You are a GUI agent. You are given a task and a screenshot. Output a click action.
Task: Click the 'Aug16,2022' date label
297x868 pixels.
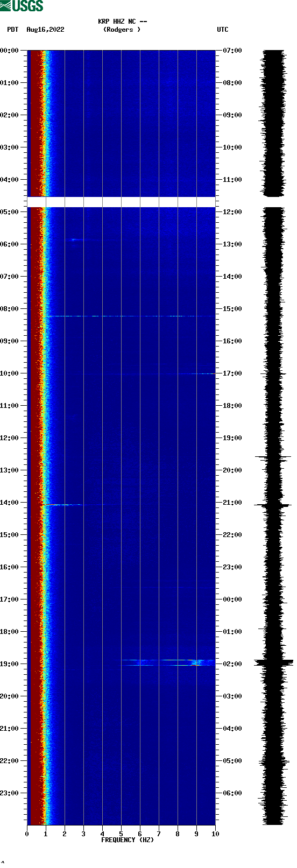pyautogui.click(x=45, y=30)
